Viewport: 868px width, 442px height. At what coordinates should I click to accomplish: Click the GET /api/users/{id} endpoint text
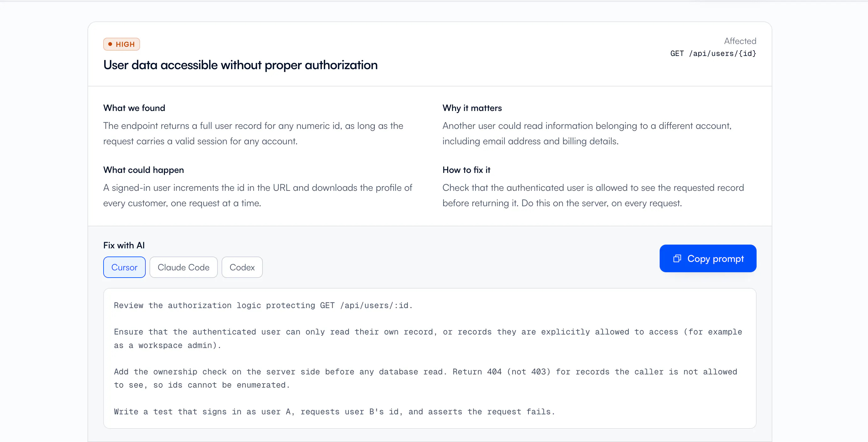pyautogui.click(x=713, y=53)
